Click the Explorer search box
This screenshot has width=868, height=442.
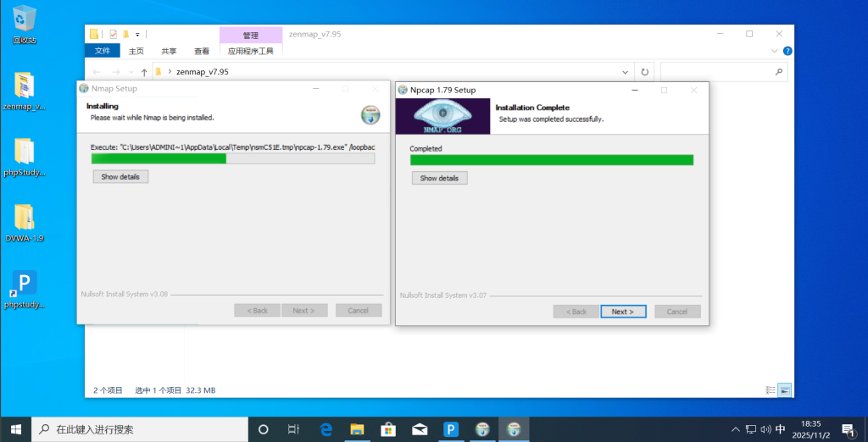click(x=721, y=73)
